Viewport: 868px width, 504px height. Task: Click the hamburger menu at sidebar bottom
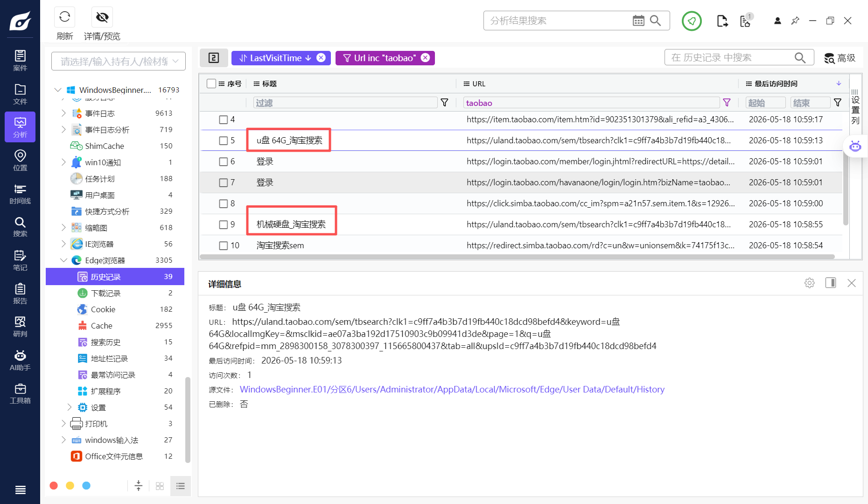point(20,490)
